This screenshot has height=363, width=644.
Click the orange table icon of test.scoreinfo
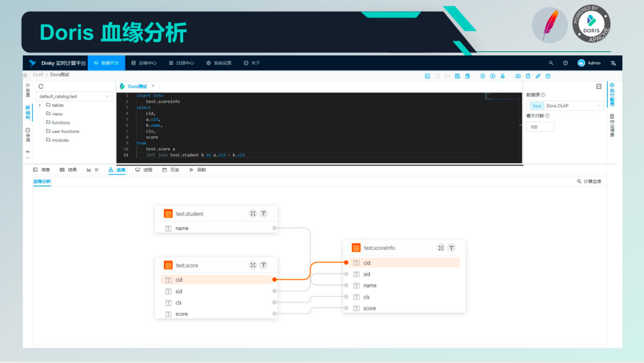coord(356,247)
